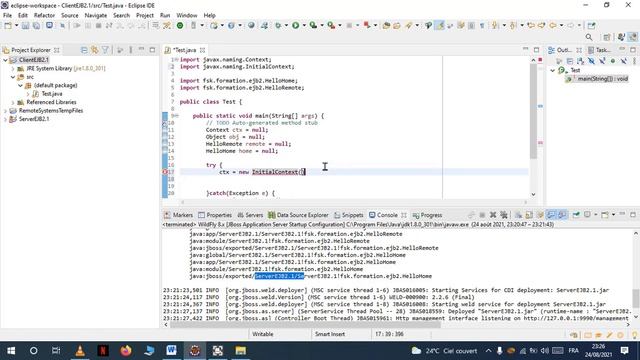The image size is (640, 360).
Task: Open the Debug dropdown arrow next to bug icon
Action: pyautogui.click(x=286, y=25)
